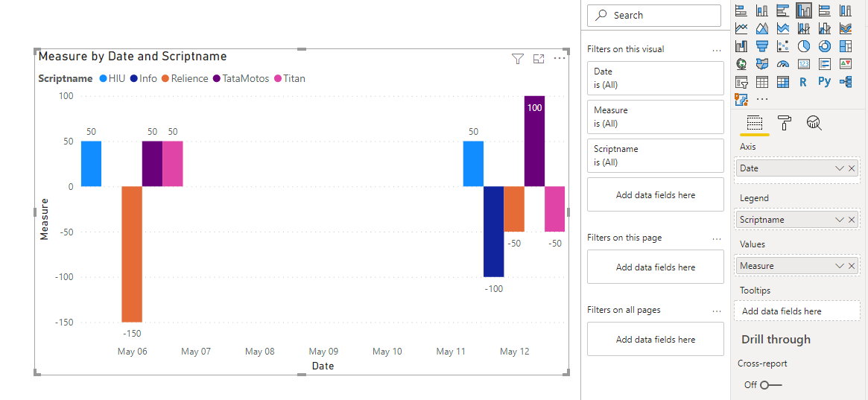Image resolution: width=868 pixels, height=400 pixels.
Task: Expand the Measure is (All) filter card
Action: point(656,117)
